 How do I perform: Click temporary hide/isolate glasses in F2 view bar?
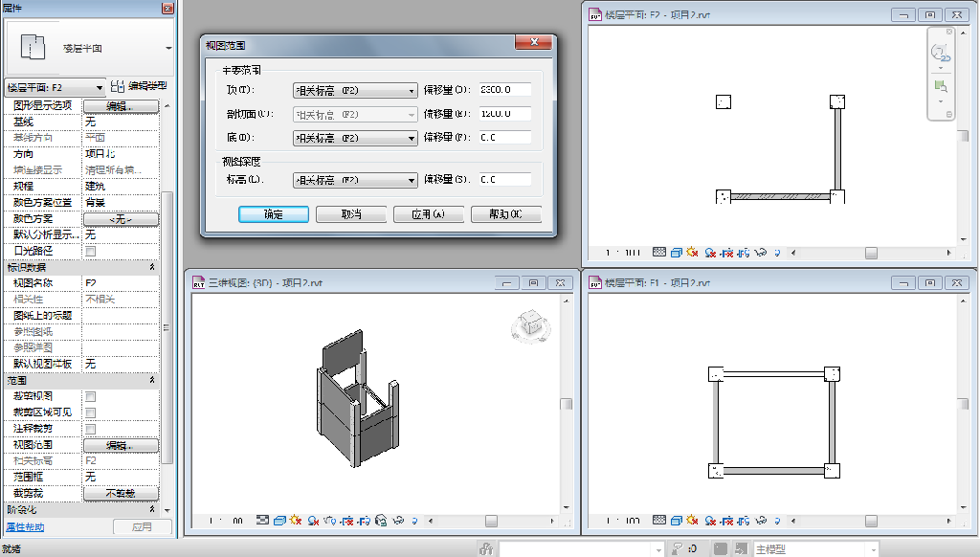coord(761,252)
